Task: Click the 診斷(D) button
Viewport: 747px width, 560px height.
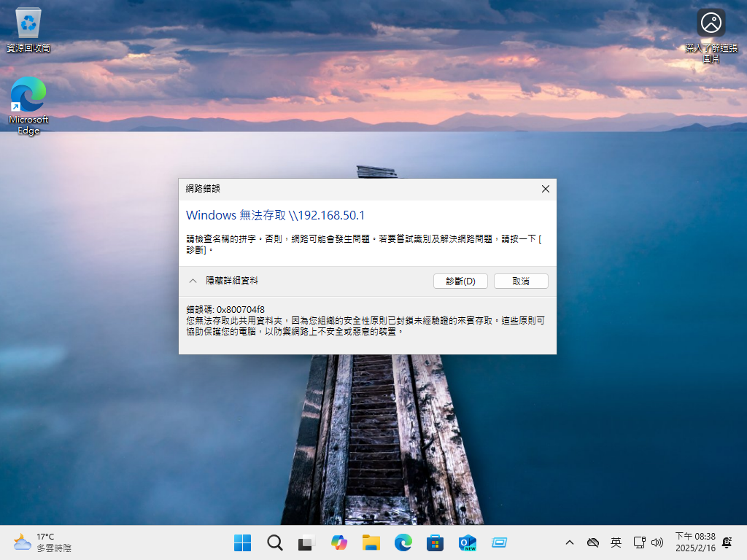Action: pyautogui.click(x=460, y=281)
